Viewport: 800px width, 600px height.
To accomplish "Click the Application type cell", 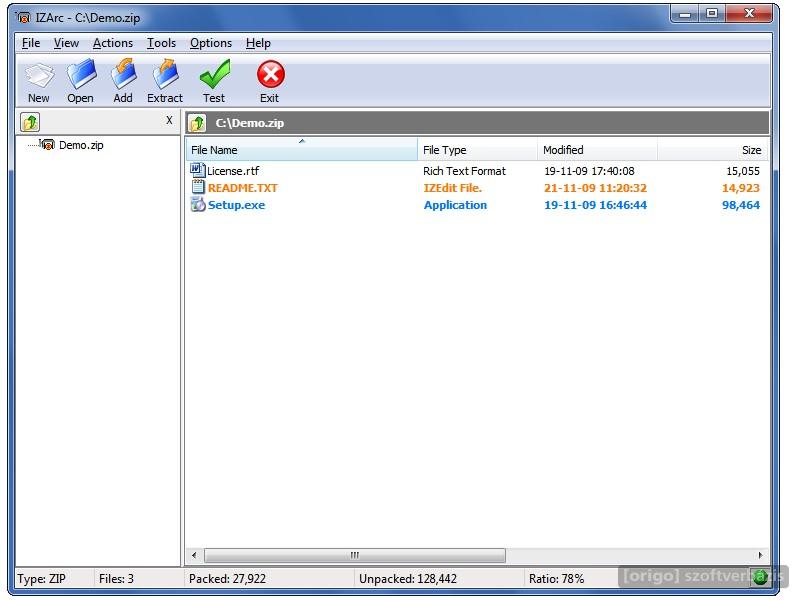I will (455, 205).
